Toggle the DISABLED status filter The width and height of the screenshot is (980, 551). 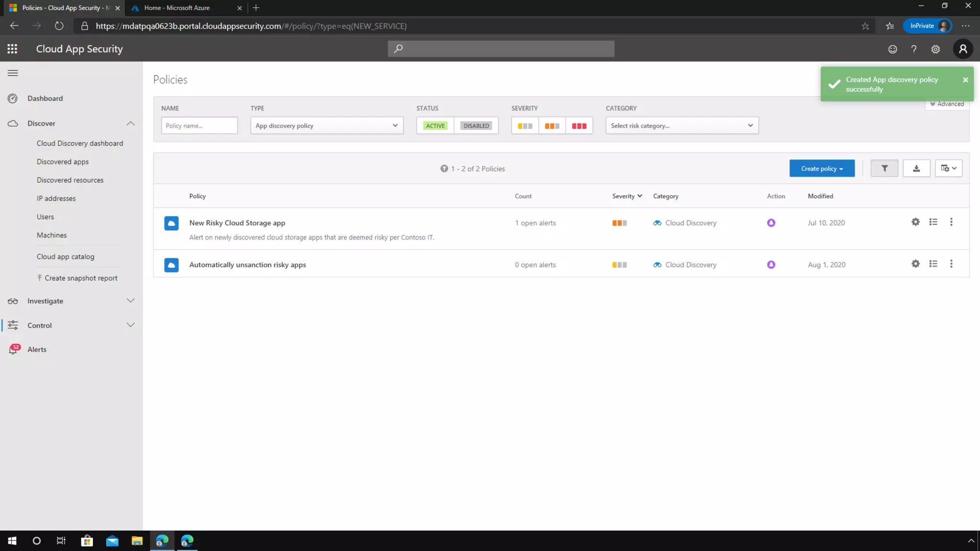click(476, 126)
